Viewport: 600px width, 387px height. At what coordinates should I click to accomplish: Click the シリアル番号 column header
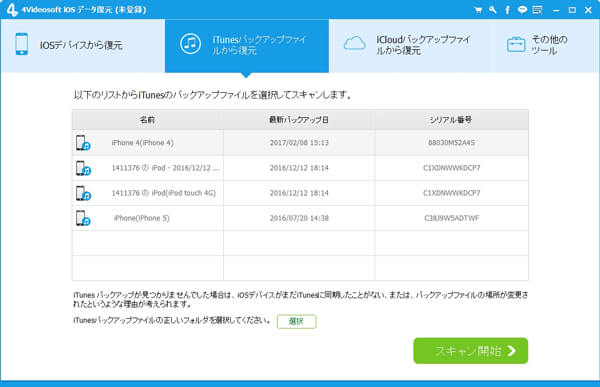[452, 120]
